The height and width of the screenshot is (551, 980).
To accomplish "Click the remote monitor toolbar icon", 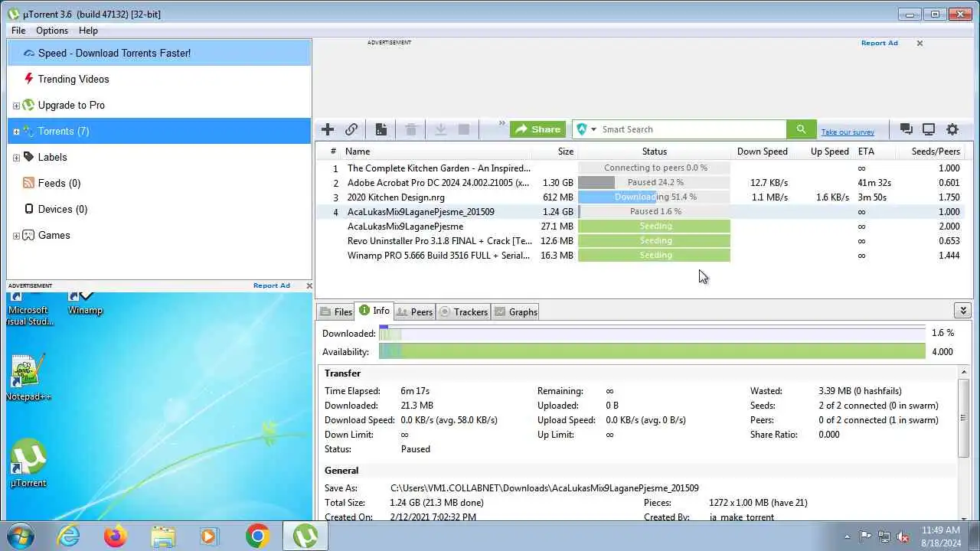I will [x=929, y=129].
